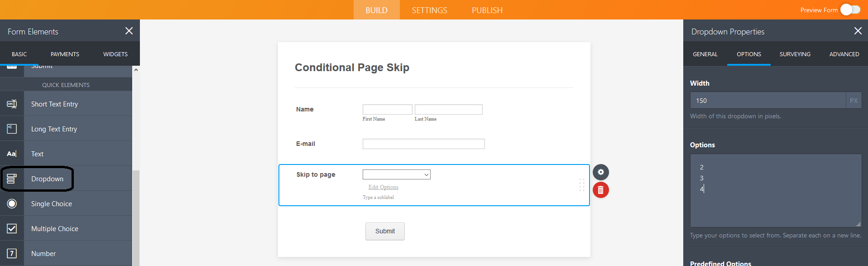Click the Text element Aa icon
868x266 pixels.
click(x=12, y=154)
